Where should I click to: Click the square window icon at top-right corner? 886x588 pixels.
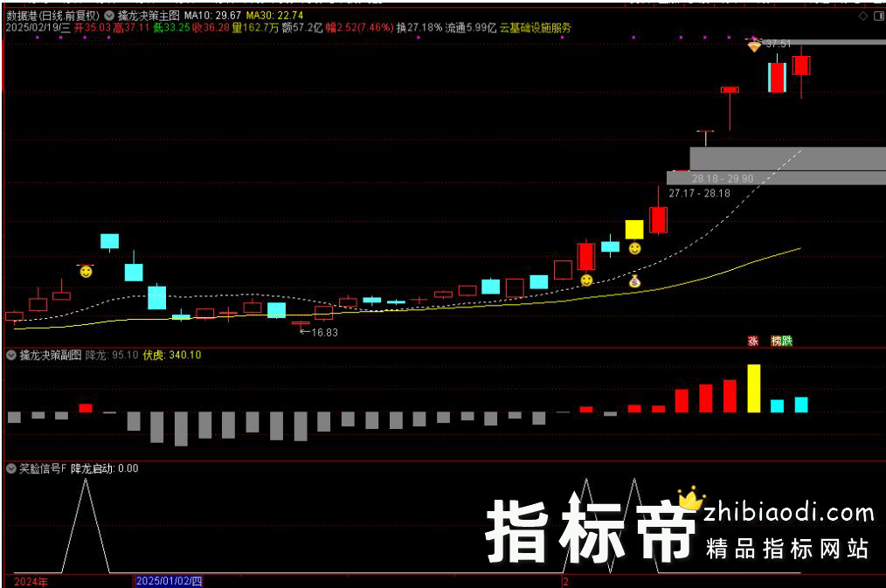[x=879, y=16]
